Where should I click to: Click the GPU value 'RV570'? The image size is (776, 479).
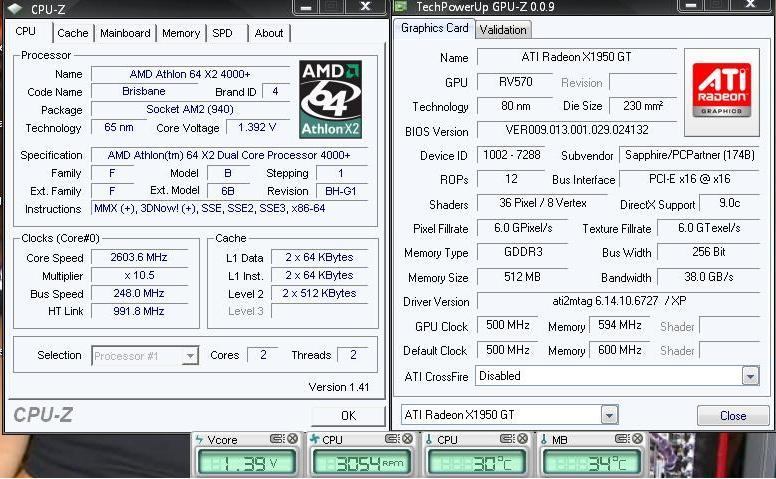[515, 82]
